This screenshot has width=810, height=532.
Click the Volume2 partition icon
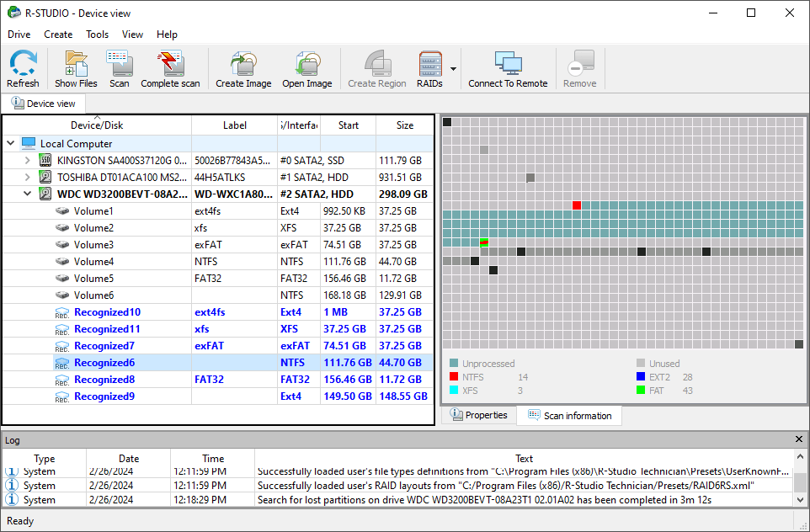point(62,228)
